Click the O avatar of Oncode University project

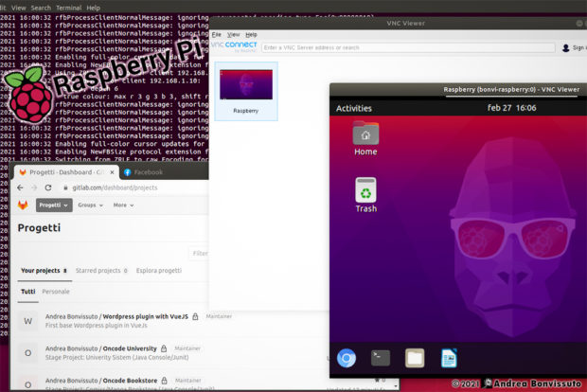[x=27, y=353]
